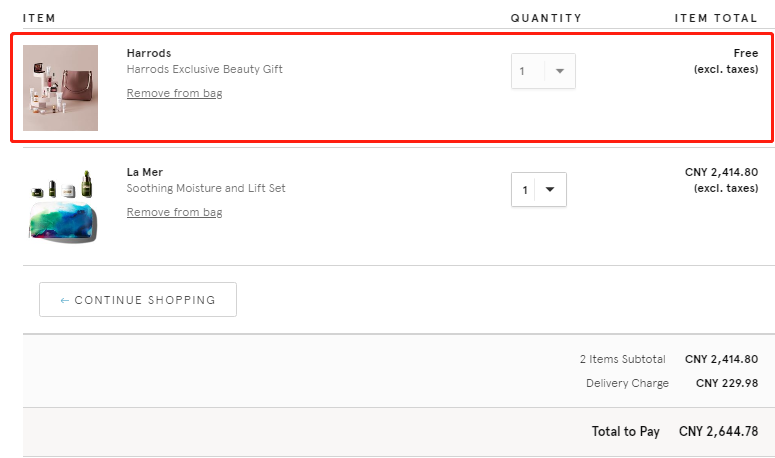
Task: Open the Harrods Exclusive Beauty Gift title
Action: pyautogui.click(x=205, y=69)
